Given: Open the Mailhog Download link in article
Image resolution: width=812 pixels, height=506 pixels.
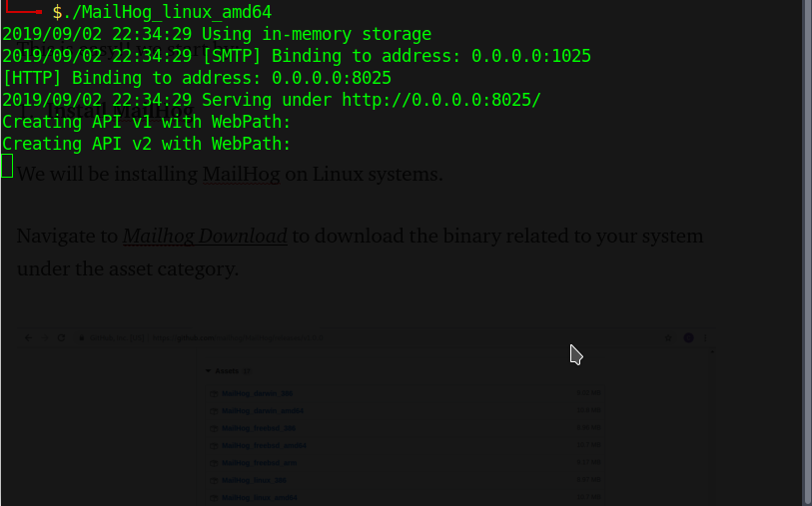Looking at the screenshot, I should (205, 236).
